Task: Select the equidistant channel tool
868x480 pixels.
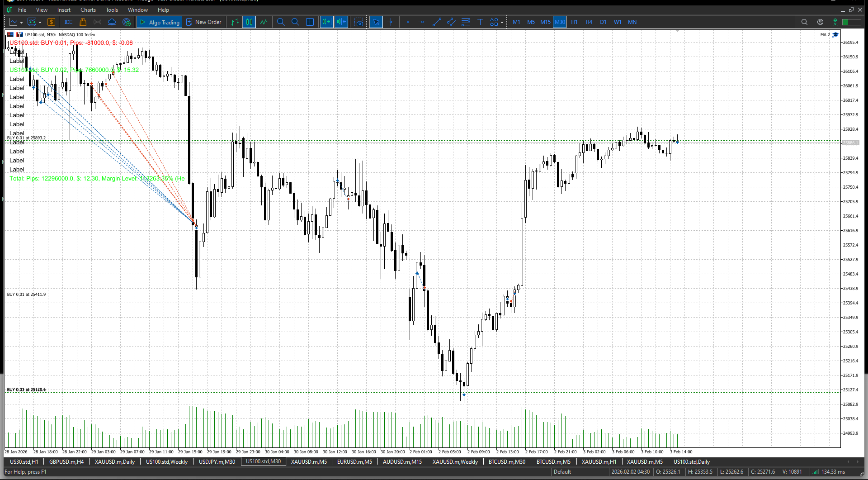Action: [x=451, y=22]
